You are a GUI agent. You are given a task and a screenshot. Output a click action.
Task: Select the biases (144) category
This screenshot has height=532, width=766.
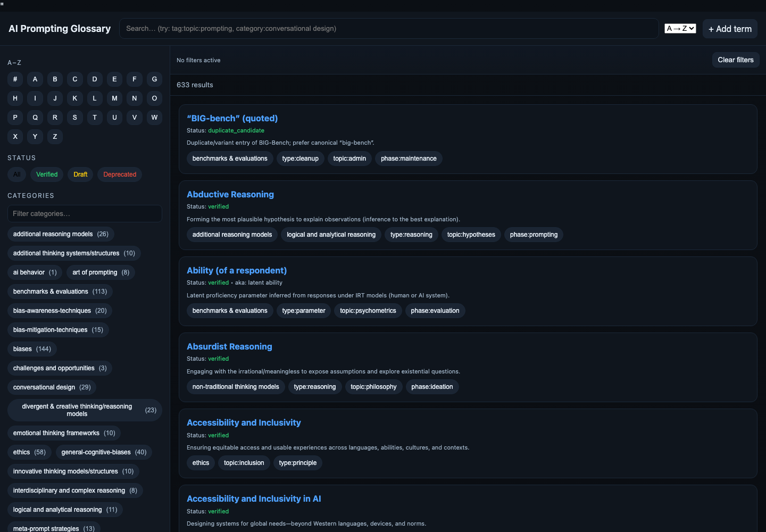(32, 349)
